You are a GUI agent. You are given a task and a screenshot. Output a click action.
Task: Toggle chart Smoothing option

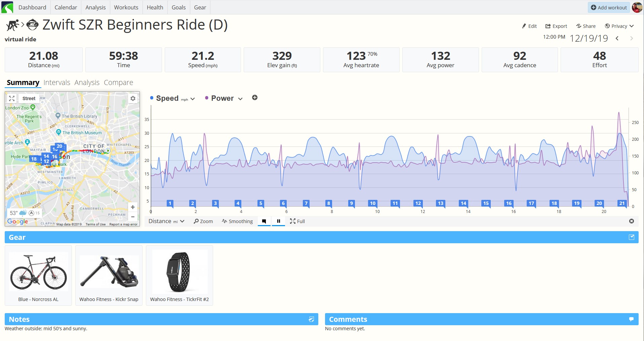[x=237, y=221]
